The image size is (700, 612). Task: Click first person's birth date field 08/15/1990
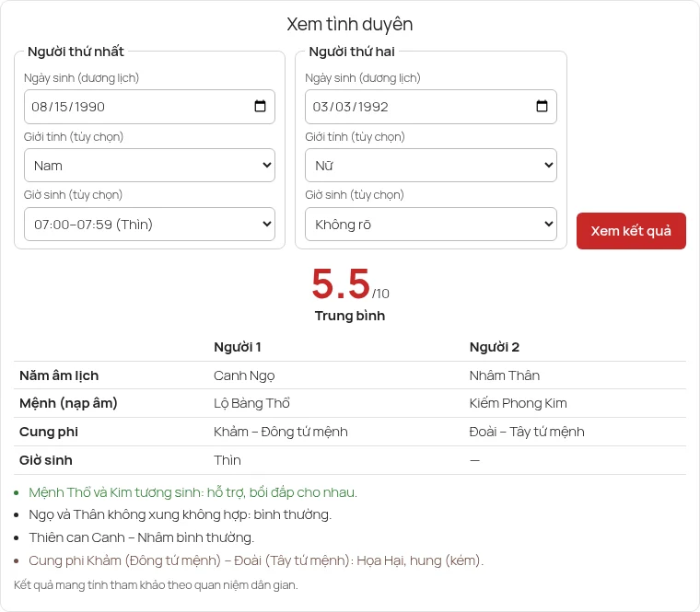point(149,107)
